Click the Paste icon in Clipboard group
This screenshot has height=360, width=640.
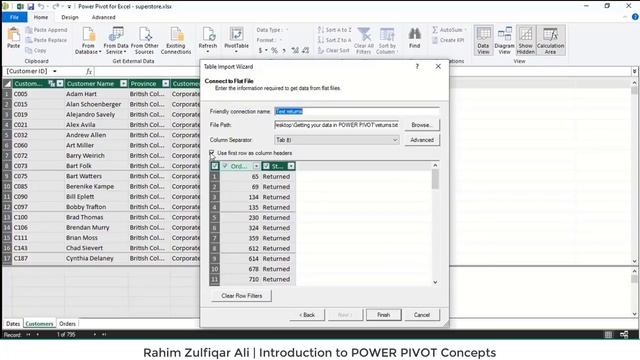tap(13, 38)
